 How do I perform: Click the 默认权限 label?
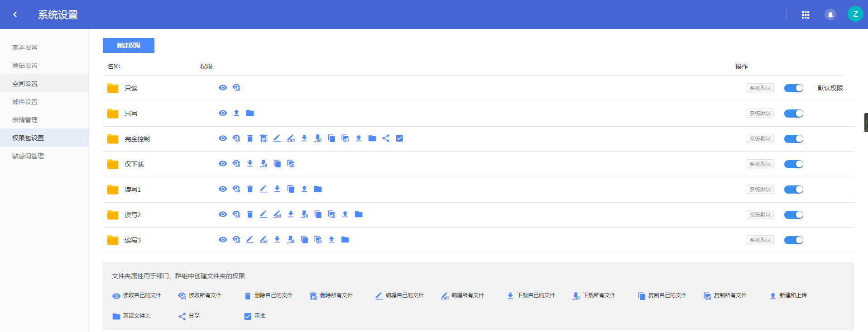coord(830,88)
